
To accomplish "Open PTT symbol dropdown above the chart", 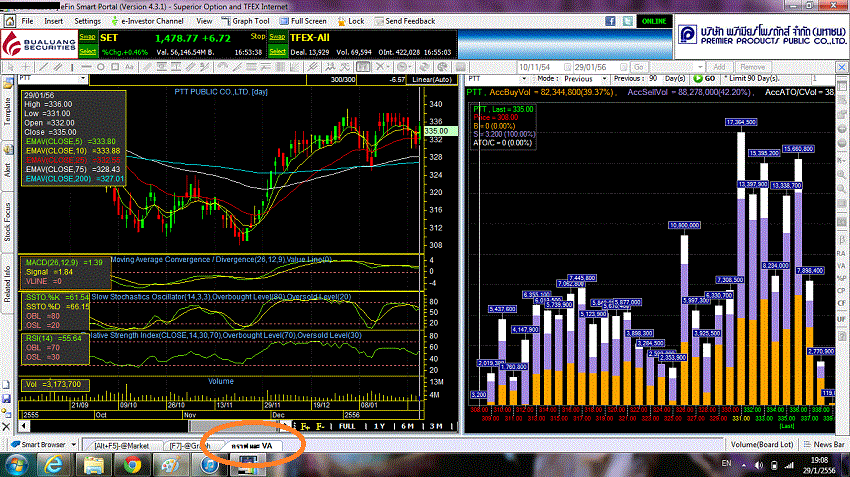I will tap(83, 79).
